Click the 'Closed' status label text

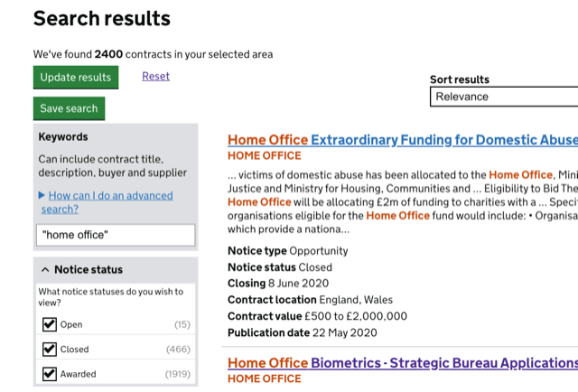pyautogui.click(x=74, y=350)
